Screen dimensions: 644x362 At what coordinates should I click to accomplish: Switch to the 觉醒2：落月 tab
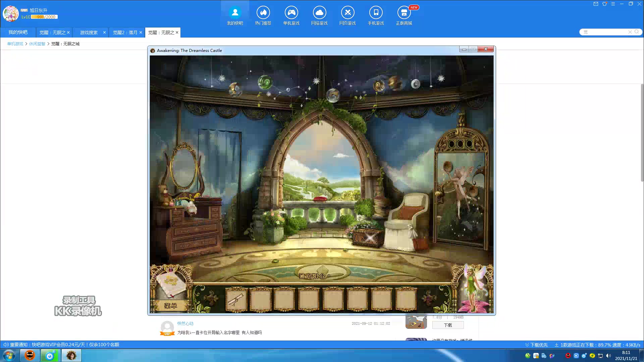tap(125, 33)
